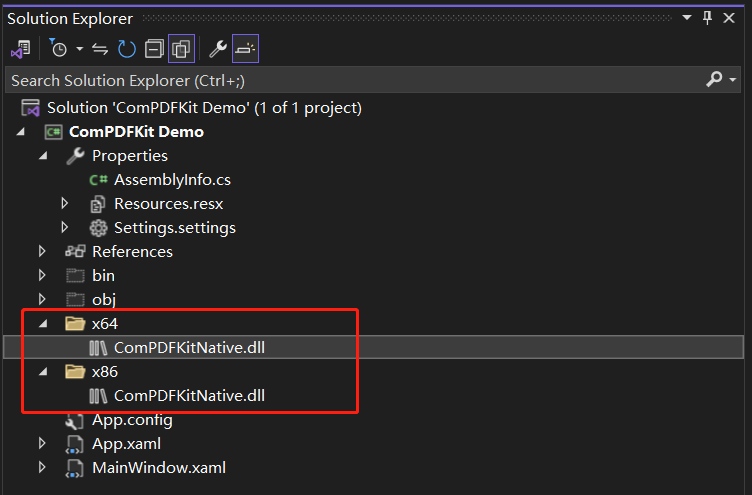Select the x86 folder
752x495 pixels.
click(x=105, y=372)
